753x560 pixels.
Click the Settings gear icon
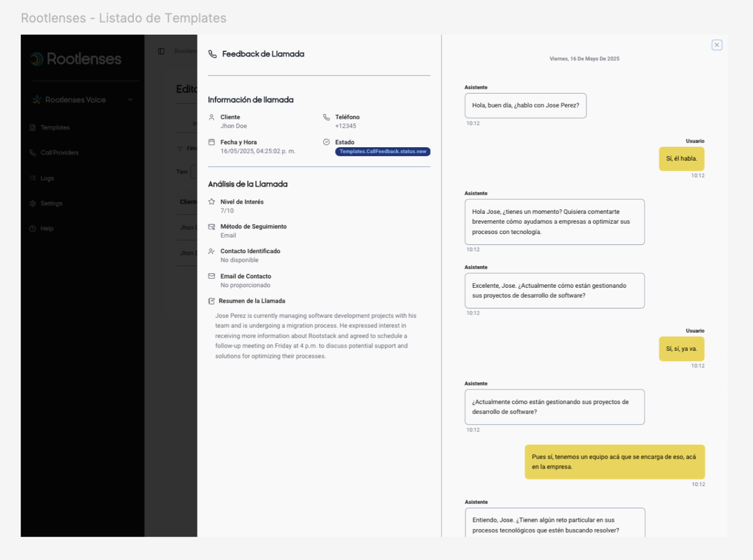33,204
